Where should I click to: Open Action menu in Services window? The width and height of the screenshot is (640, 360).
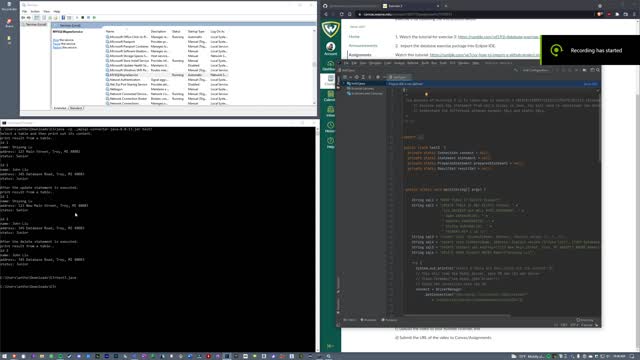click(x=35, y=11)
